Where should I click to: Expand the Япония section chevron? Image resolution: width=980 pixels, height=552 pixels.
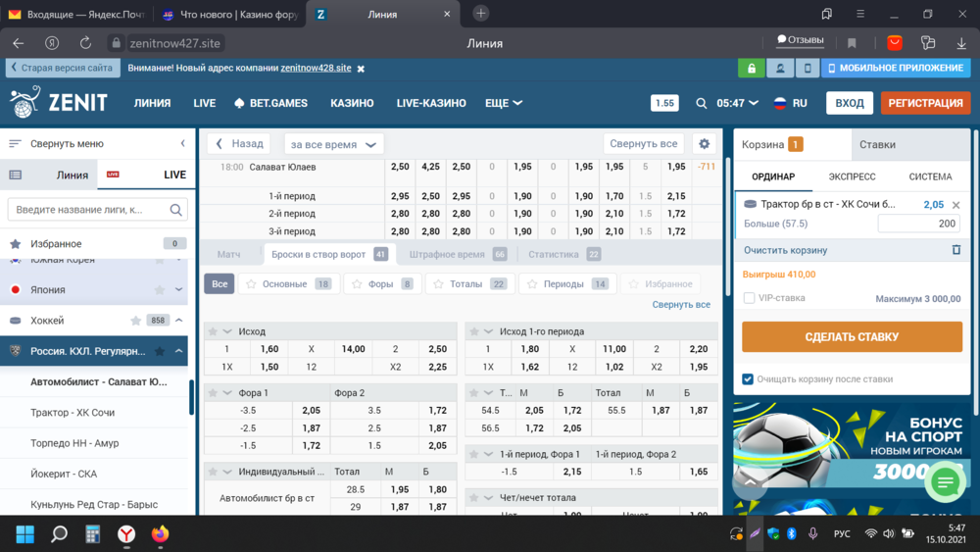[179, 289]
